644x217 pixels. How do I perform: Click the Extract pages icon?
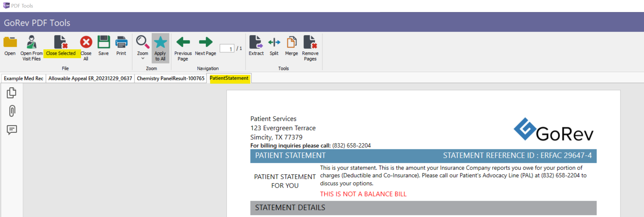256,42
